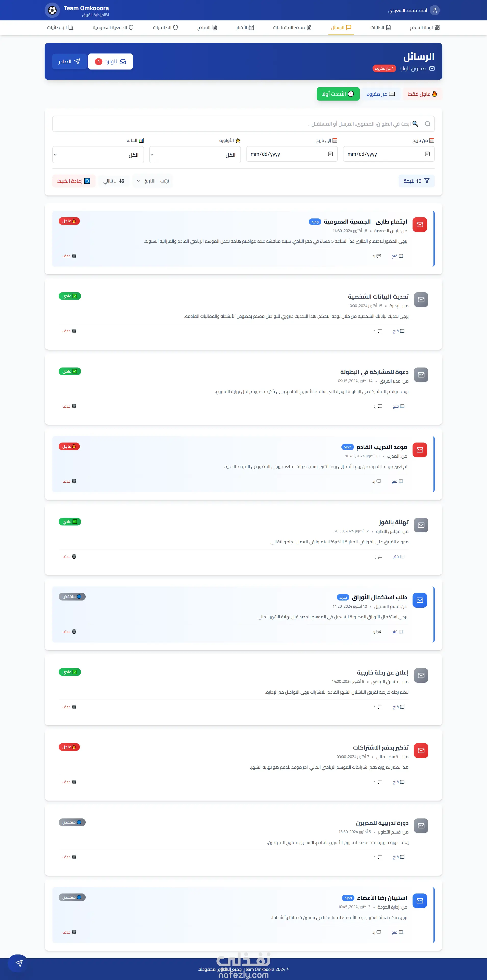Open the الحالة status dropdown

click(98, 155)
